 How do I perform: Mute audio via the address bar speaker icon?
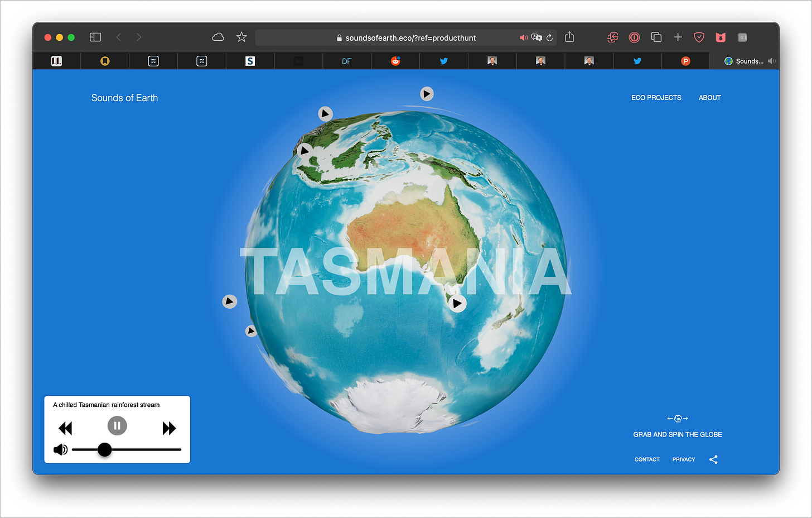tap(523, 38)
